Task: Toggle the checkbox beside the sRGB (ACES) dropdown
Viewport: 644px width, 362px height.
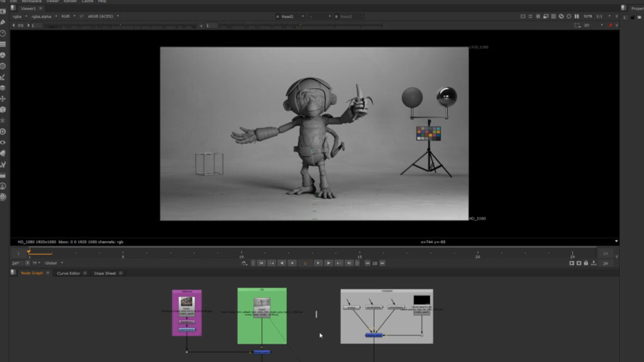Action: click(82, 16)
